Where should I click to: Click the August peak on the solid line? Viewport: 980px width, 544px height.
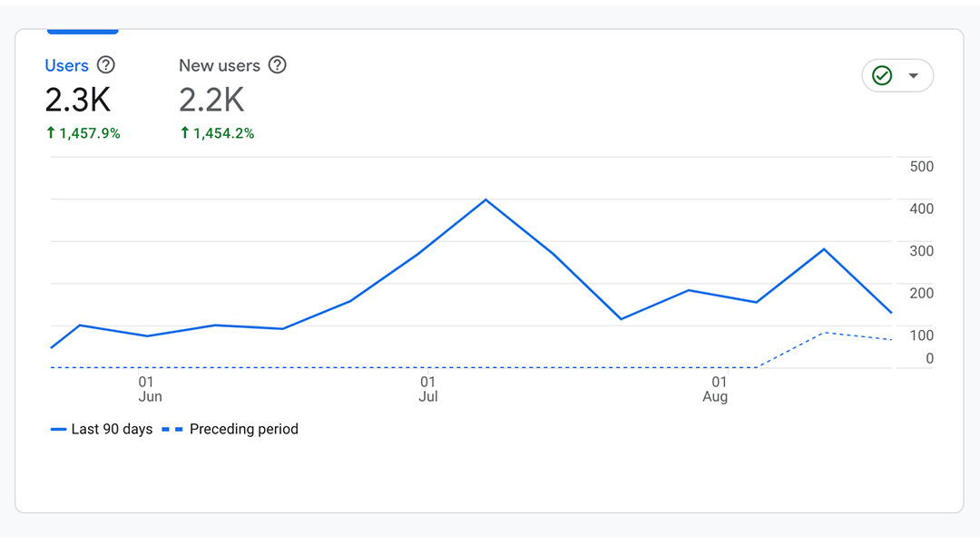tap(824, 248)
